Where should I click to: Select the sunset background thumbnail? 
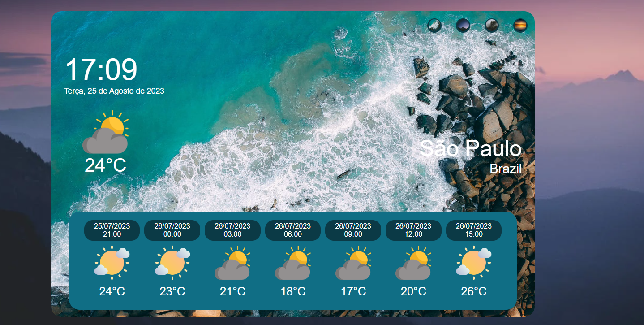coord(520,26)
